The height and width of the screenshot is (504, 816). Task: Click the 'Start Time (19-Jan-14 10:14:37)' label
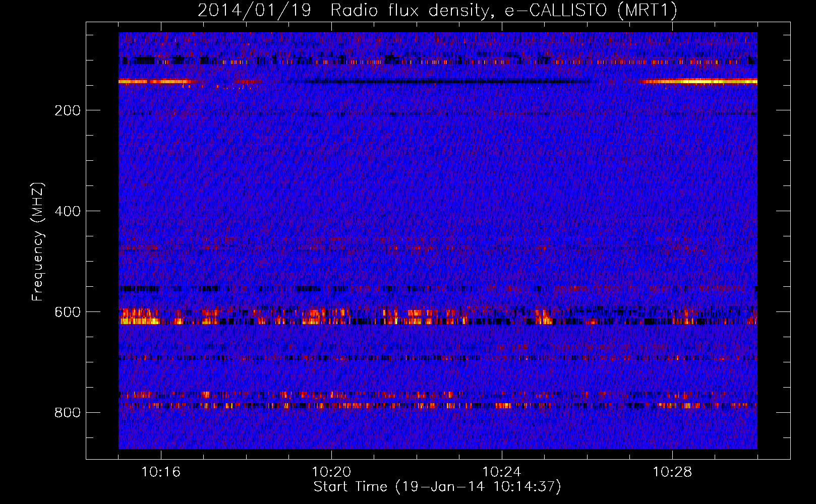[437, 487]
